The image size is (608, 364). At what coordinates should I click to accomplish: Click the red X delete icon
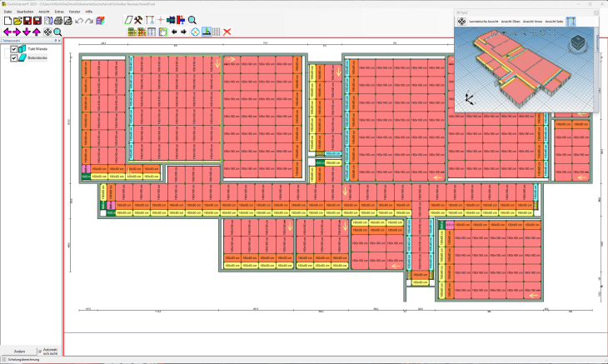pyautogui.click(x=227, y=32)
